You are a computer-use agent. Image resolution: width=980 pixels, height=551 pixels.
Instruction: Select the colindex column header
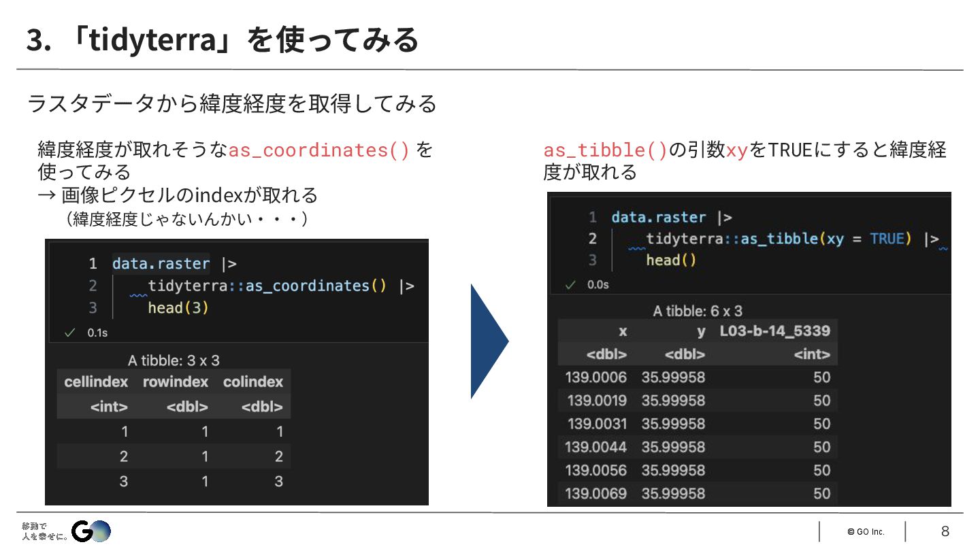pyautogui.click(x=252, y=382)
